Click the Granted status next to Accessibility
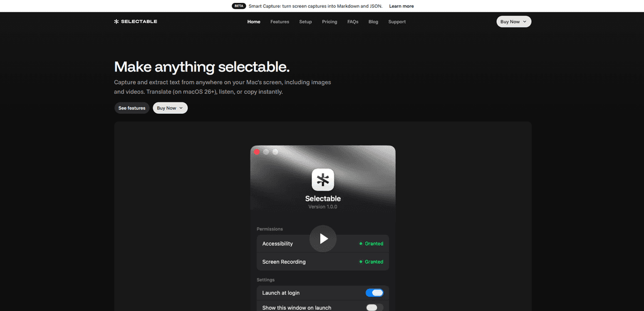Image resolution: width=644 pixels, height=311 pixels. tap(371, 244)
